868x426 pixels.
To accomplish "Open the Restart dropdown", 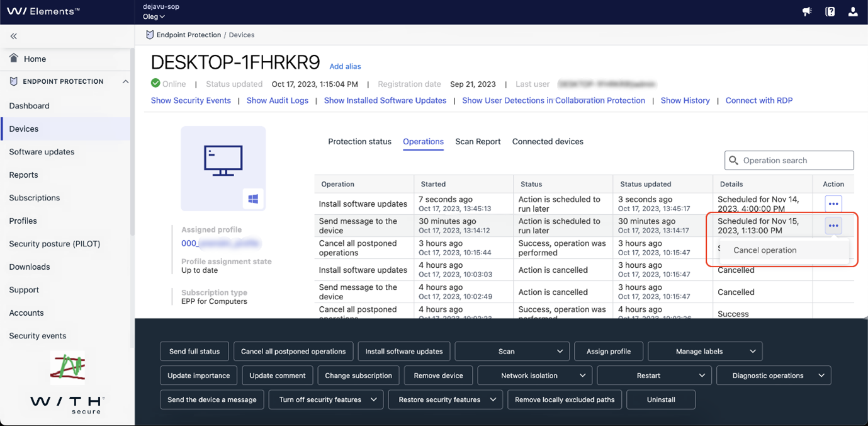I will [654, 376].
